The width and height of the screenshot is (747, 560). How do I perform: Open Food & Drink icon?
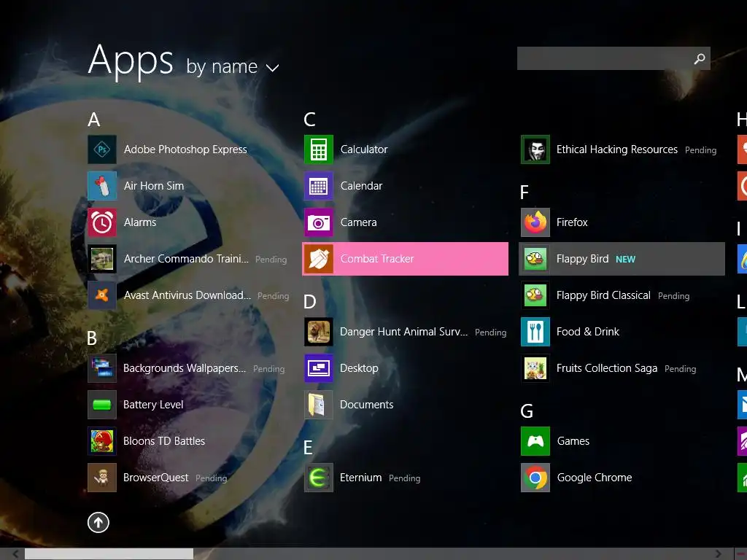click(535, 332)
